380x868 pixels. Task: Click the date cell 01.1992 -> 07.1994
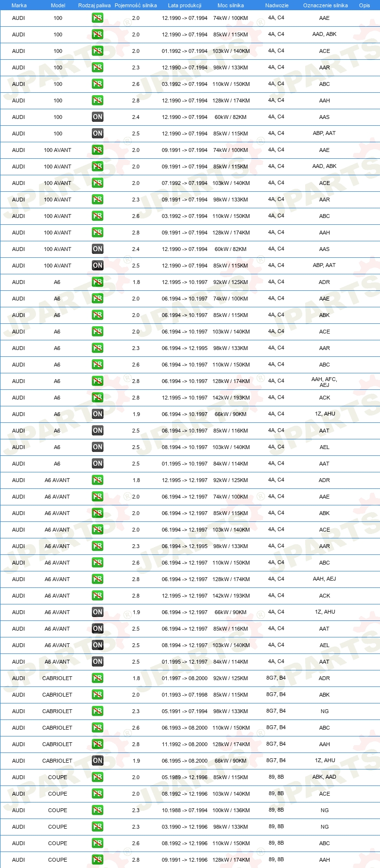pos(185,51)
